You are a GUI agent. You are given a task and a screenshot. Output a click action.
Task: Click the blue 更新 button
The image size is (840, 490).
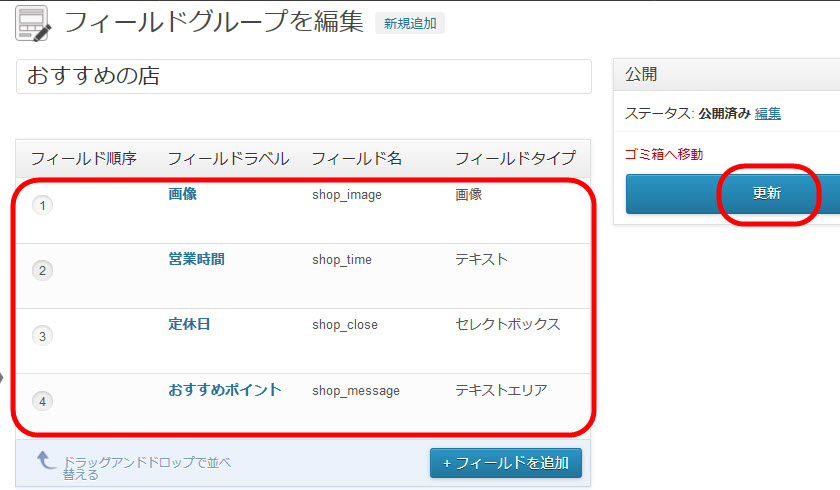click(x=733, y=193)
